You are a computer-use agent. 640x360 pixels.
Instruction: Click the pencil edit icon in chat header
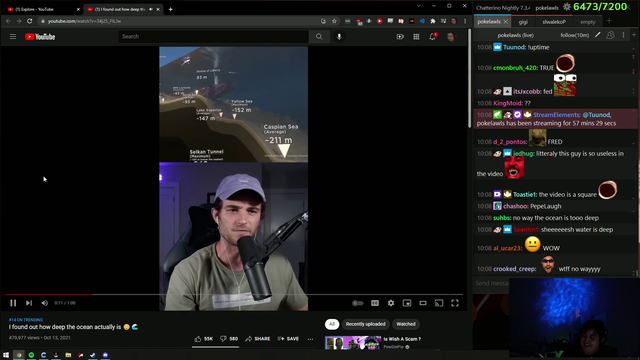598,35
